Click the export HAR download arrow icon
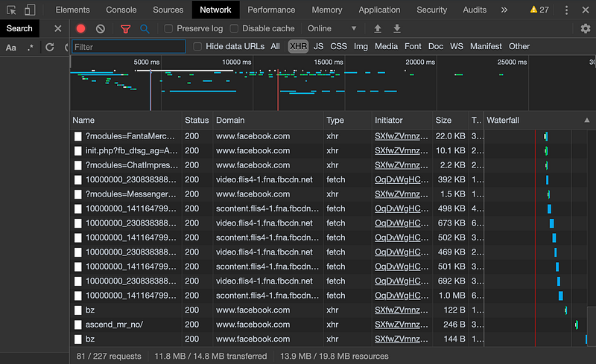 point(397,29)
